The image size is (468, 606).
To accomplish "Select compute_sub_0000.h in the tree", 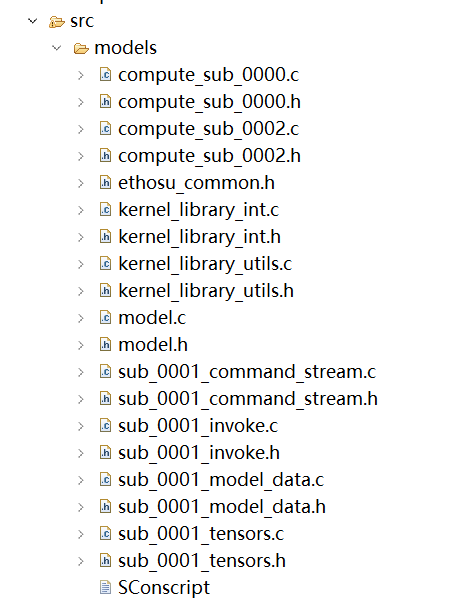I will [x=209, y=102].
